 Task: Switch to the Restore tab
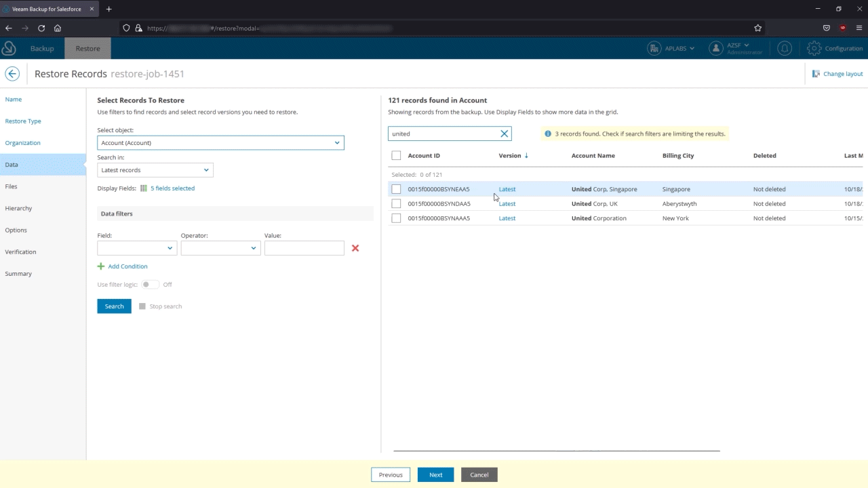(87, 49)
